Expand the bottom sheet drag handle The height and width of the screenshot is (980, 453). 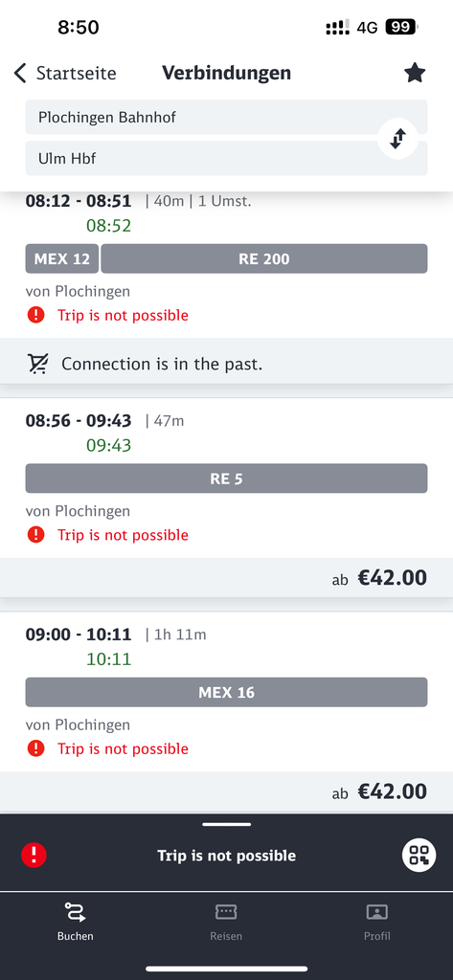click(226, 824)
